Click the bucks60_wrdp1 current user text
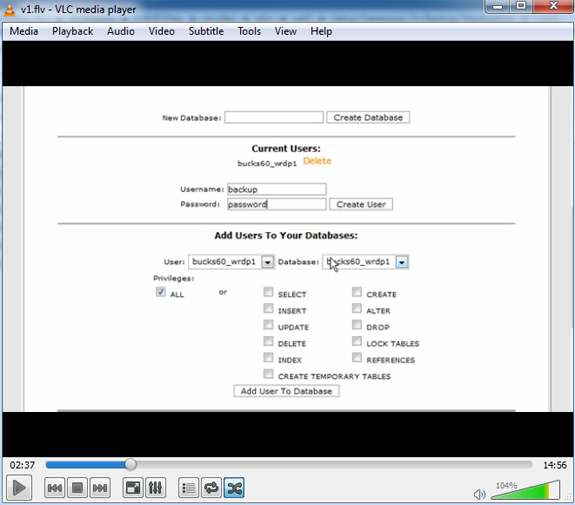Screen dimensions: 575x505 (x=267, y=163)
